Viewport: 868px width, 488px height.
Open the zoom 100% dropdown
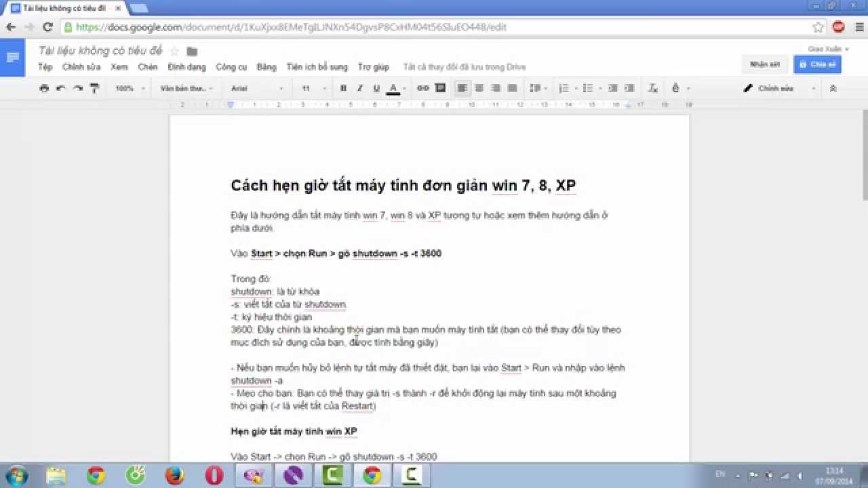coord(129,88)
